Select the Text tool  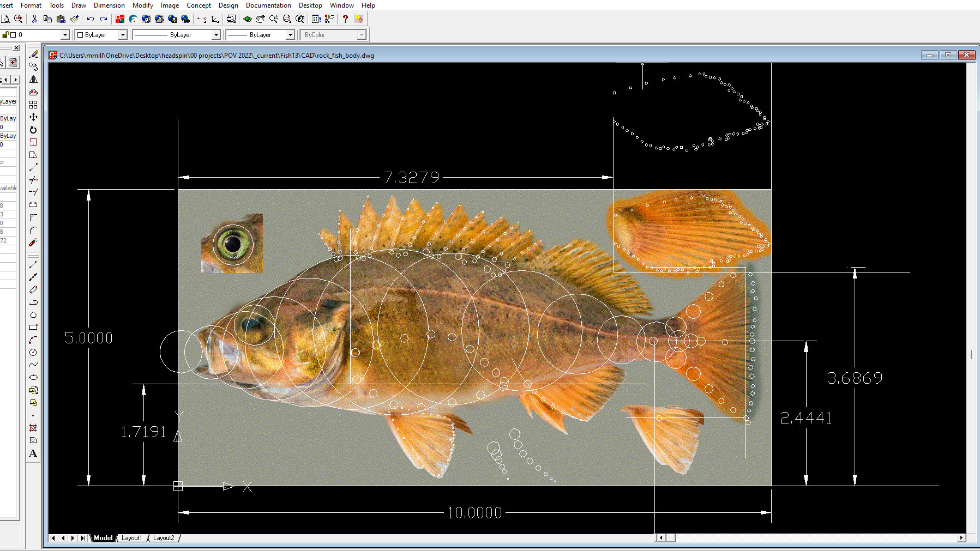(x=33, y=453)
